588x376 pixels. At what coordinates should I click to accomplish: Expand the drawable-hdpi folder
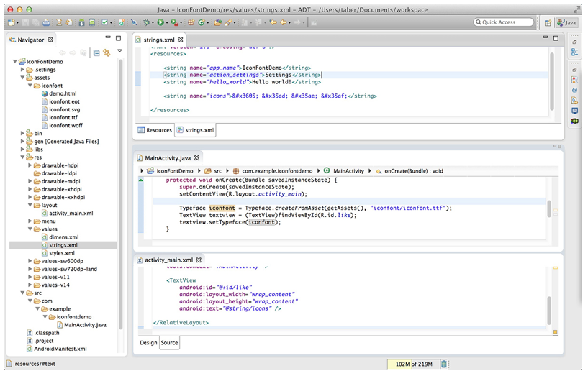coord(30,165)
